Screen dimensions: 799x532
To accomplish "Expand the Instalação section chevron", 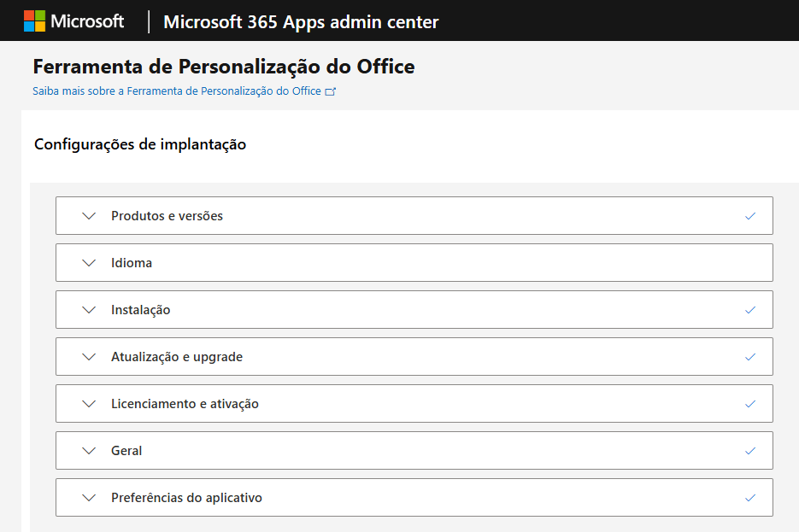I will pyautogui.click(x=89, y=309).
